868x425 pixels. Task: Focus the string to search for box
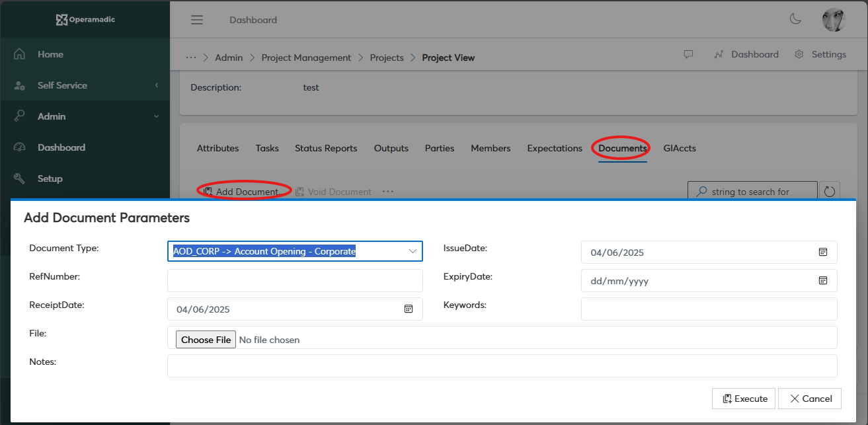[752, 192]
